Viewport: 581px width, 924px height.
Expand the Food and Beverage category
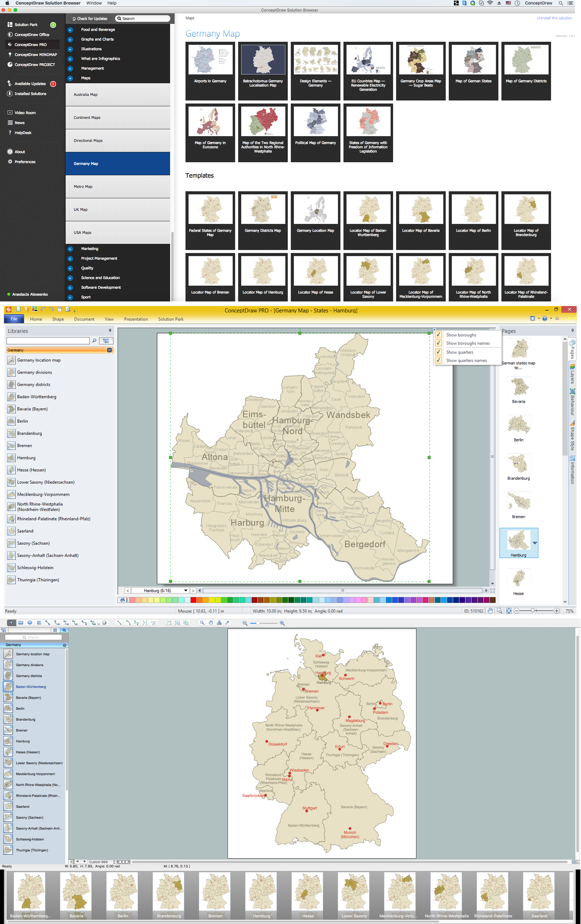pyautogui.click(x=70, y=30)
